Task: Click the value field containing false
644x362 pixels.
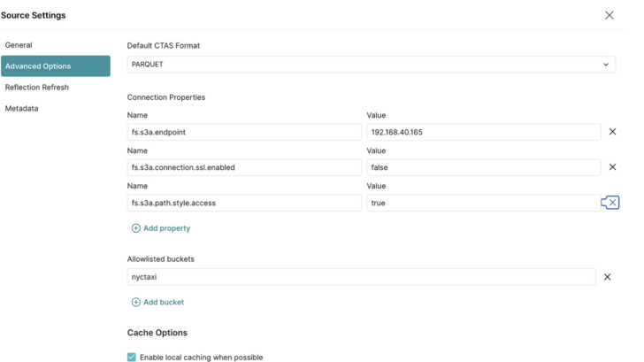Action: tap(484, 167)
